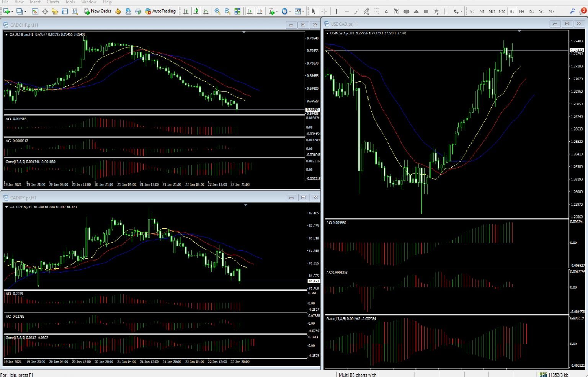Activate the Draw Trendline tool
Viewport: 588px width, 377px height.
pyautogui.click(x=356, y=11)
